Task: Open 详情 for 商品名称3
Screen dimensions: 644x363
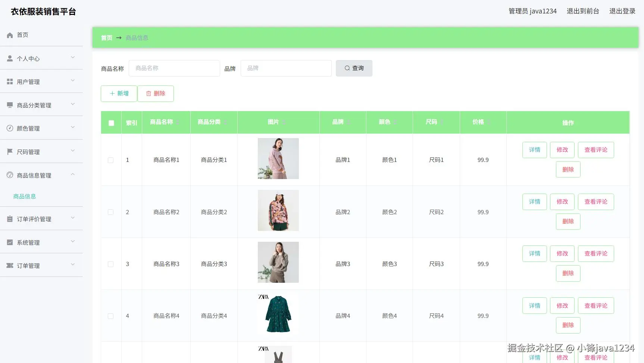Action: click(x=535, y=254)
